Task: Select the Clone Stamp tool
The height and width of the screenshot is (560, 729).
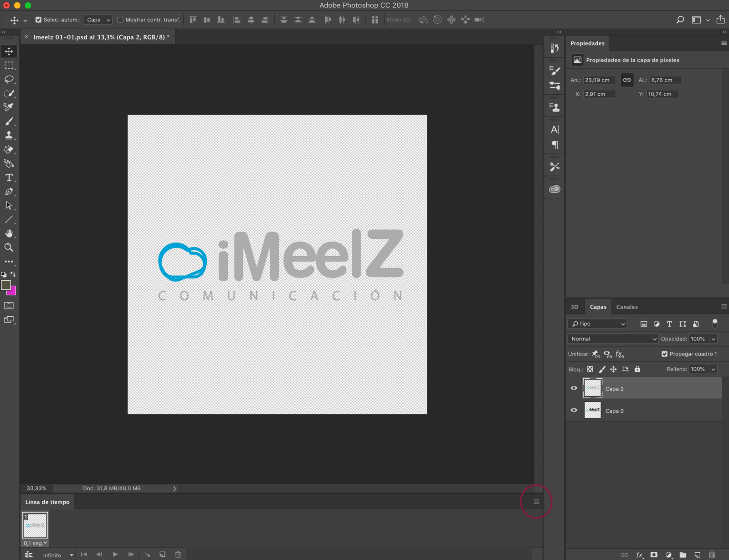Action: [x=9, y=135]
